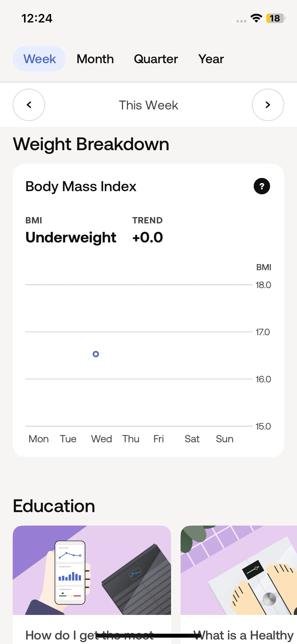Open "What is a Healthy" article

[243, 635]
